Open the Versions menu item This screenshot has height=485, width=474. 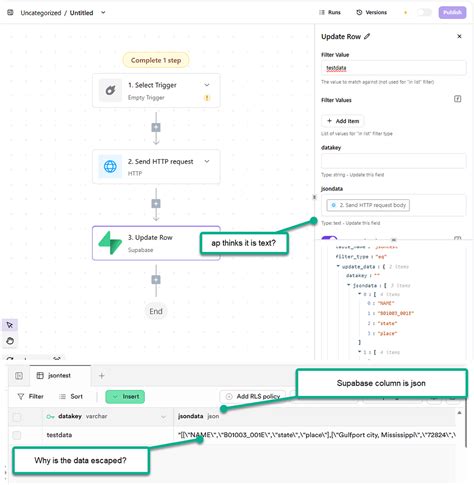(x=372, y=13)
